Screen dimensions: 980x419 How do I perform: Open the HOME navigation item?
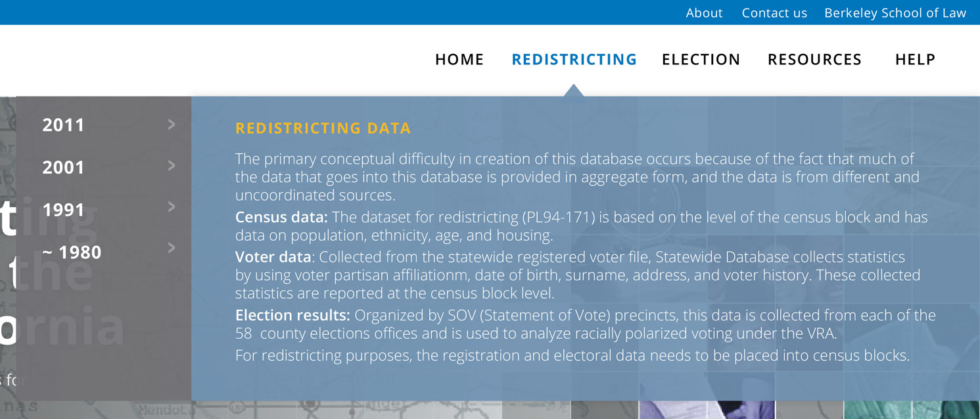tap(459, 60)
